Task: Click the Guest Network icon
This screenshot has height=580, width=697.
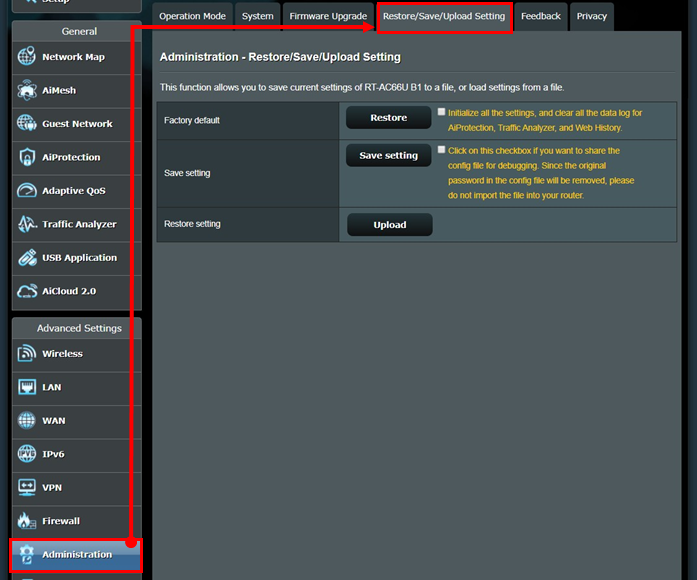Action: [x=27, y=123]
